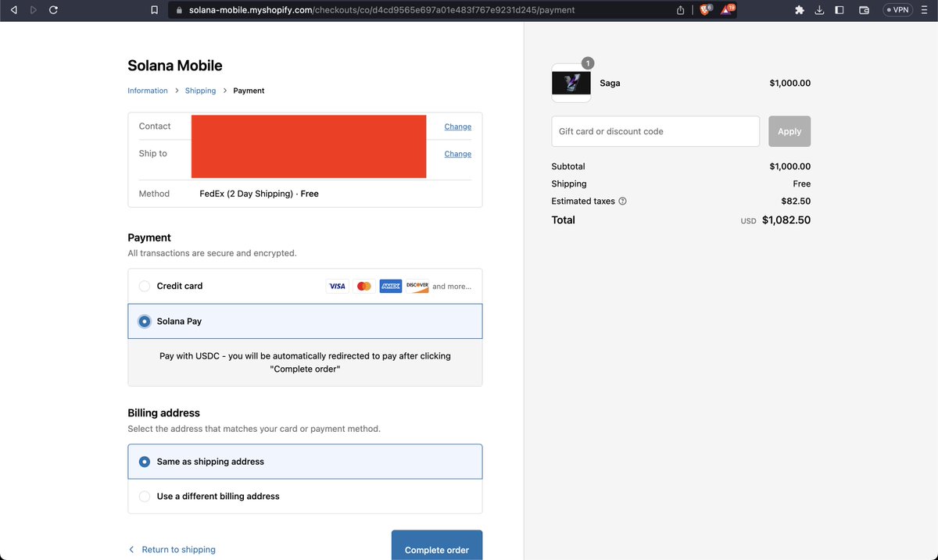
Task: Click the Apply discount button
Action: [x=789, y=131]
